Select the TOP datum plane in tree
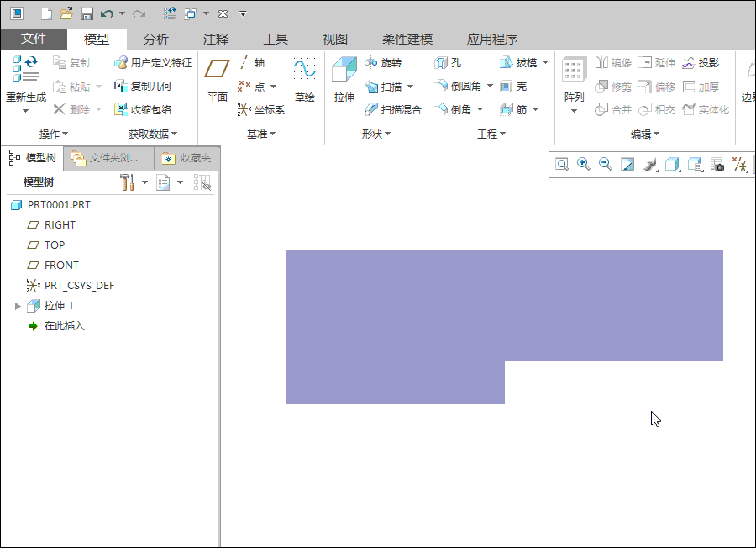This screenshot has height=548, width=756. [46, 245]
